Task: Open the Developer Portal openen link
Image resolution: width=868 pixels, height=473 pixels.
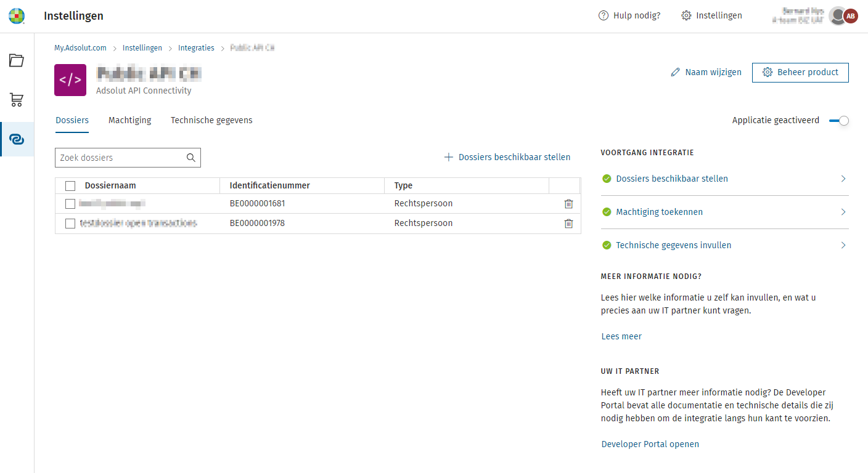Action: point(650,444)
